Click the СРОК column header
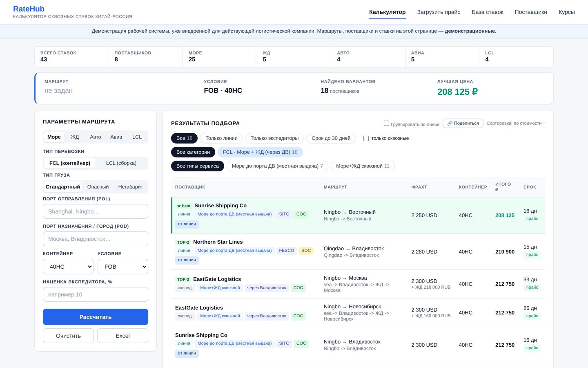 (530, 187)
